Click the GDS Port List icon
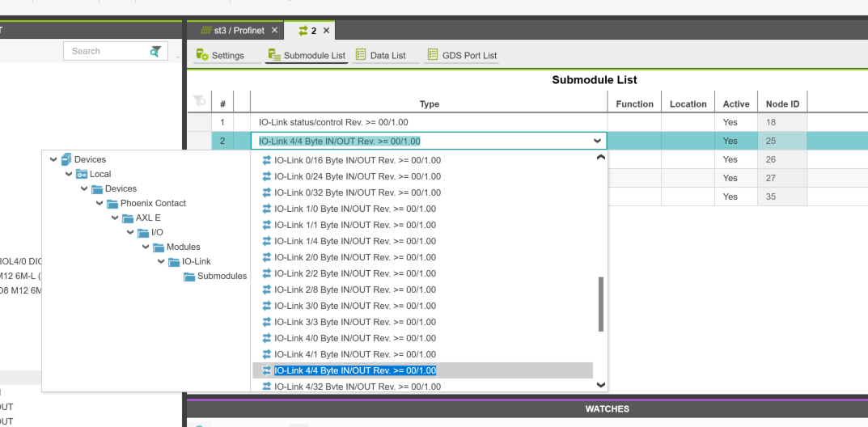868x427 pixels. 431,55
